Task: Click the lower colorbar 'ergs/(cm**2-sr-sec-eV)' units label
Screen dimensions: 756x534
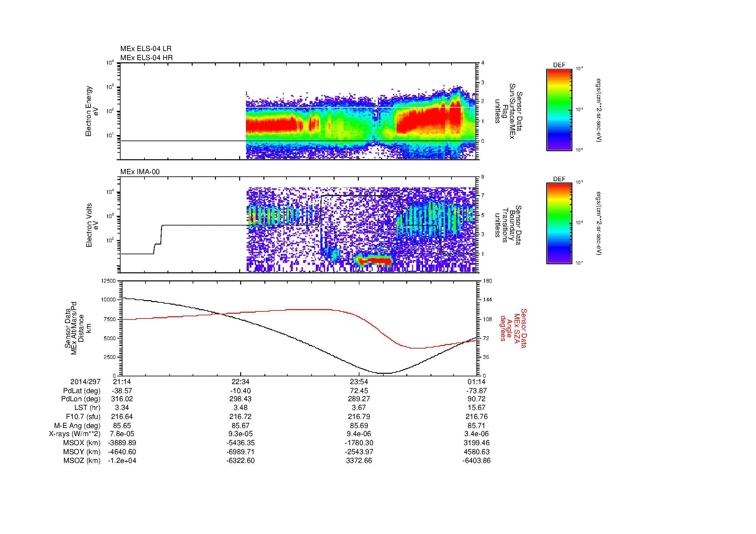Action: pyautogui.click(x=599, y=224)
